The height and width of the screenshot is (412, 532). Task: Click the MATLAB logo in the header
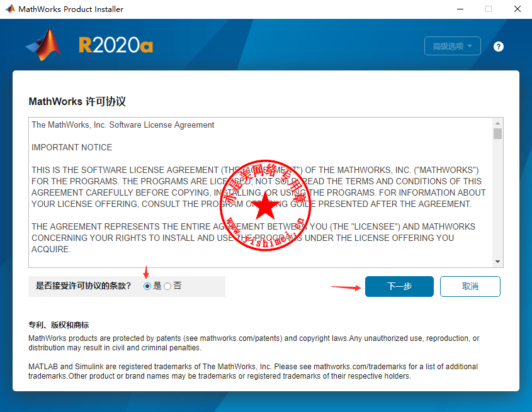click(x=44, y=45)
